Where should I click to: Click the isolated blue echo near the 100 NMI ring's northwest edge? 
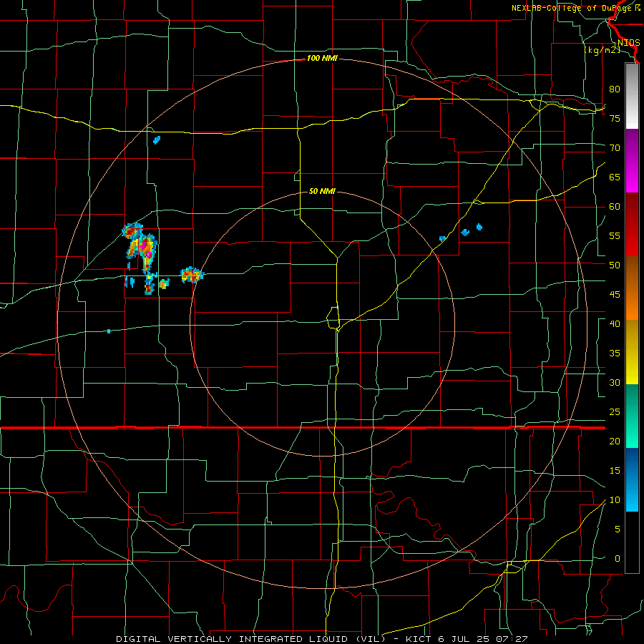[x=157, y=140]
